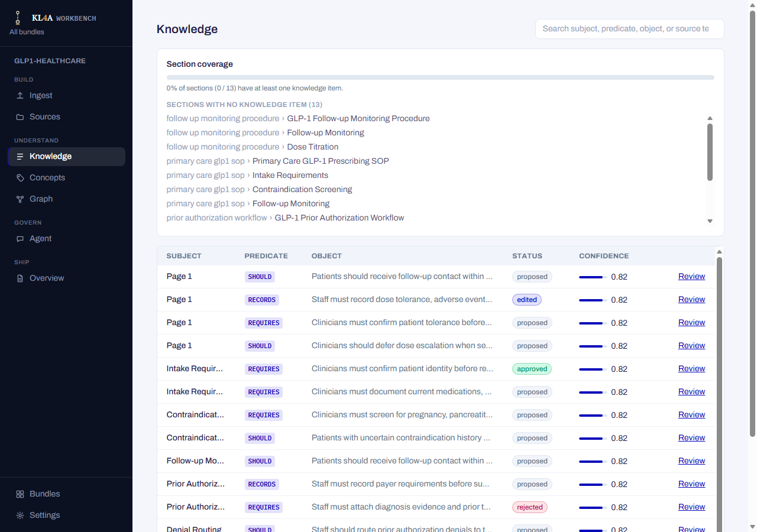Screen dimensions: 757x532
Task: Focus the knowledge search field
Action: tap(629, 29)
